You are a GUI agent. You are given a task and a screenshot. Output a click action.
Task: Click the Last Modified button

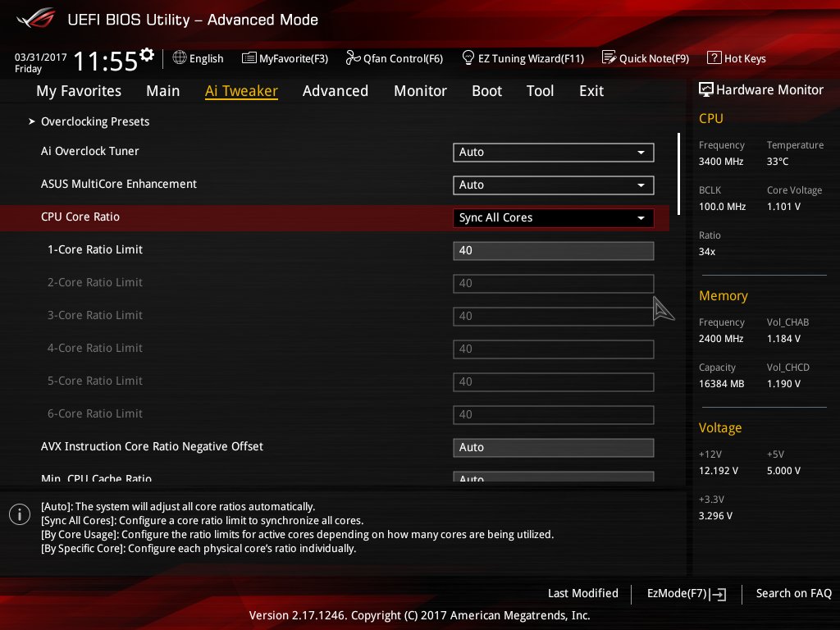tap(583, 594)
